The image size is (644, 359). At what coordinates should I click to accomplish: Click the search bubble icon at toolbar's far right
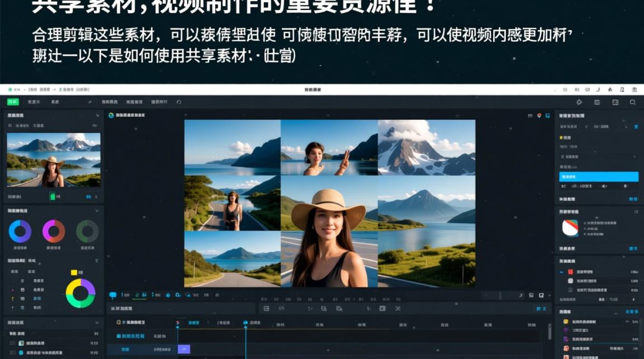pyautogui.click(x=632, y=102)
